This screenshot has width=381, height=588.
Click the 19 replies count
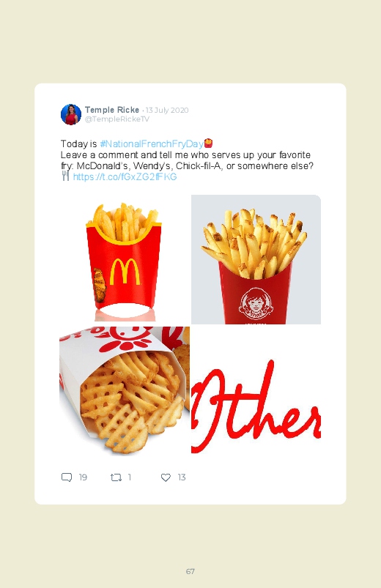pos(83,477)
